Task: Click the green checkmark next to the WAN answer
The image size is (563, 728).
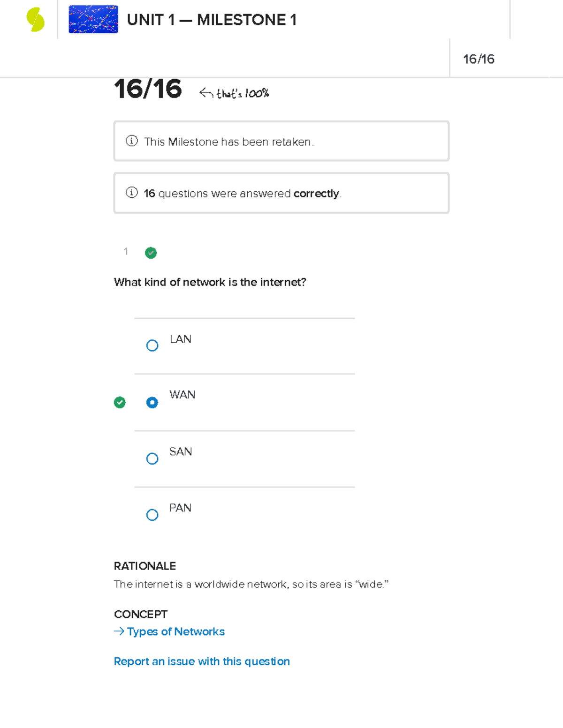Action: coord(120,402)
